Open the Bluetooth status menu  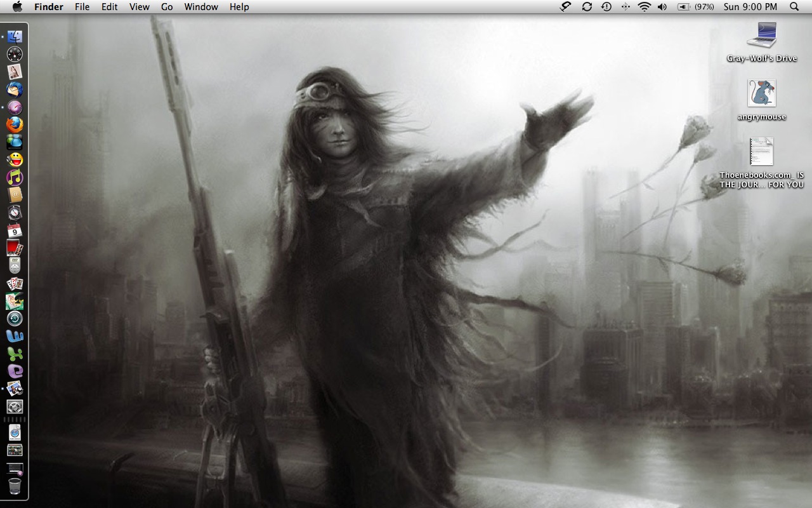click(x=625, y=7)
